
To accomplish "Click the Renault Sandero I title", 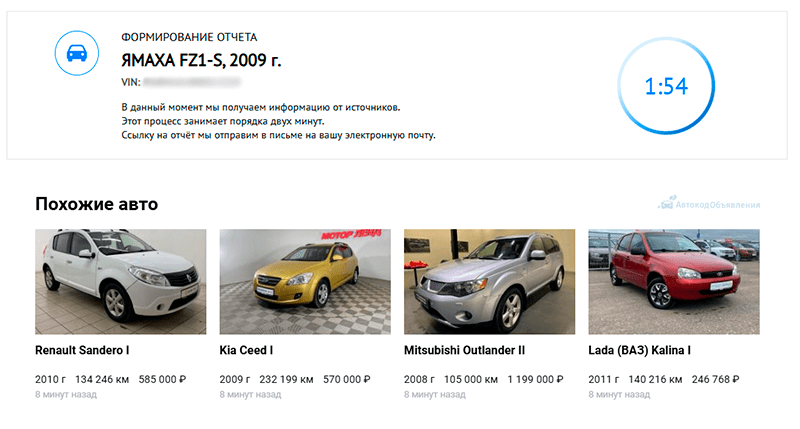I will coord(82,350).
